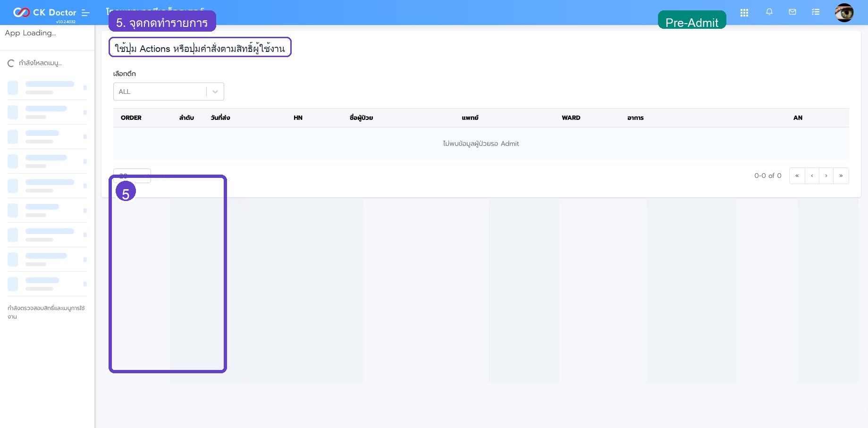This screenshot has height=428, width=868.
Task: Click the HN column header
Action: coord(298,118)
